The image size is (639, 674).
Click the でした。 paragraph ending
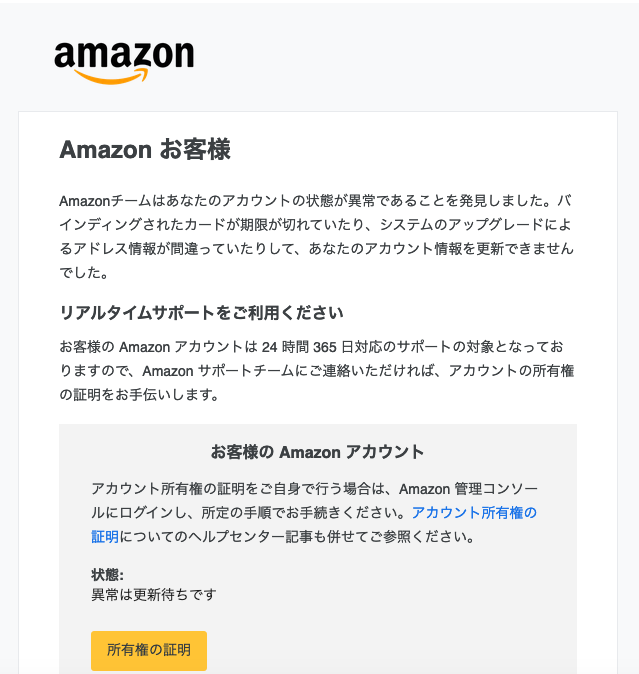click(84, 273)
